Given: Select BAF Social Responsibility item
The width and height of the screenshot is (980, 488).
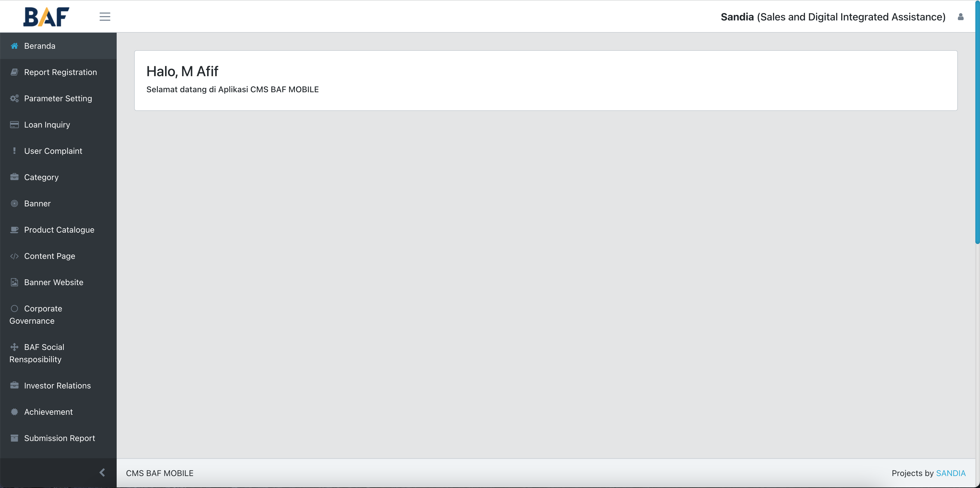Looking at the screenshot, I should [x=58, y=353].
